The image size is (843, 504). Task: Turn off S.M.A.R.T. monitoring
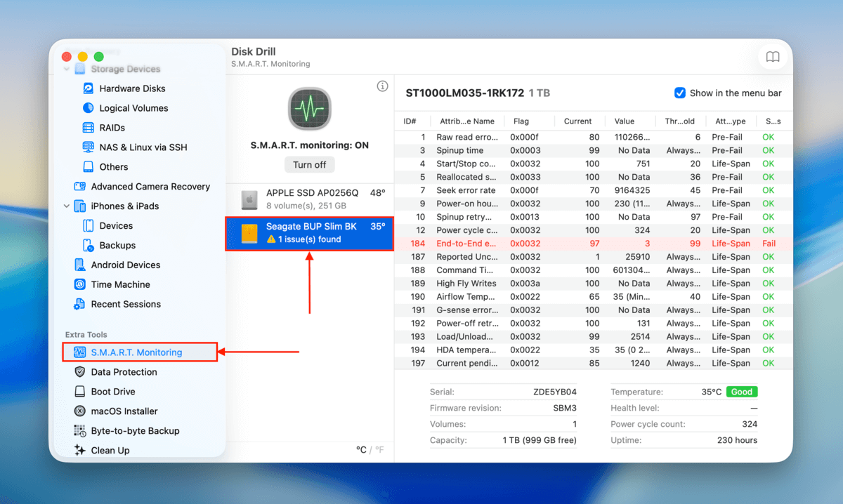(x=309, y=164)
